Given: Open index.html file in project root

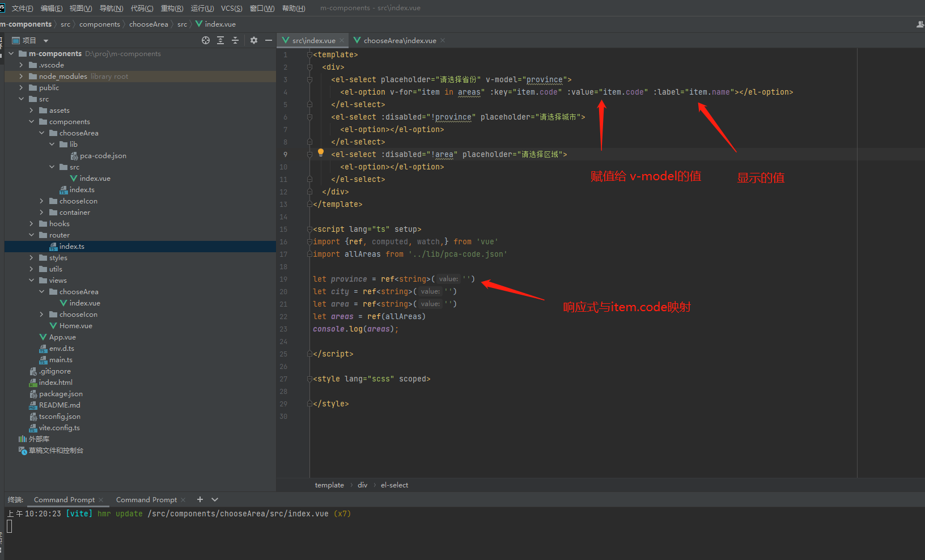Looking at the screenshot, I should point(50,383).
